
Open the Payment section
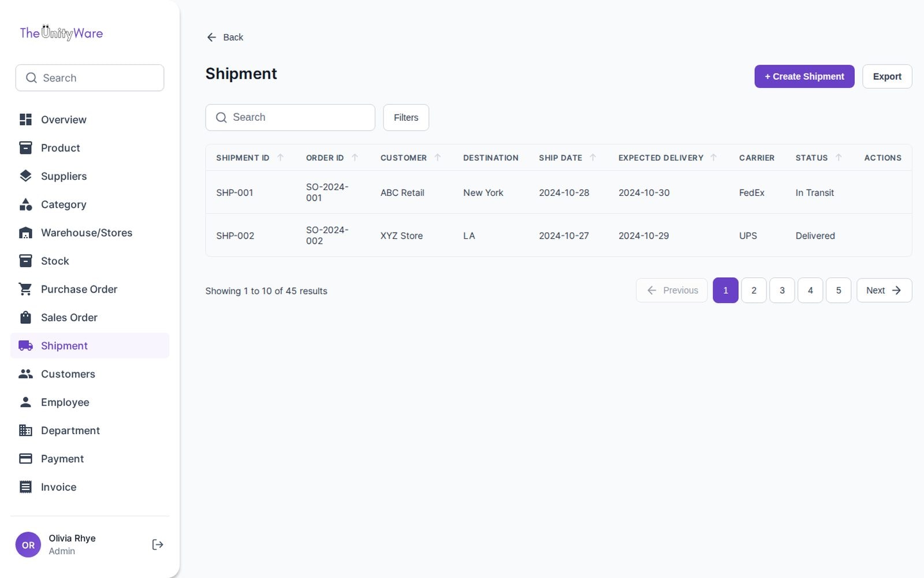pyautogui.click(x=90, y=459)
